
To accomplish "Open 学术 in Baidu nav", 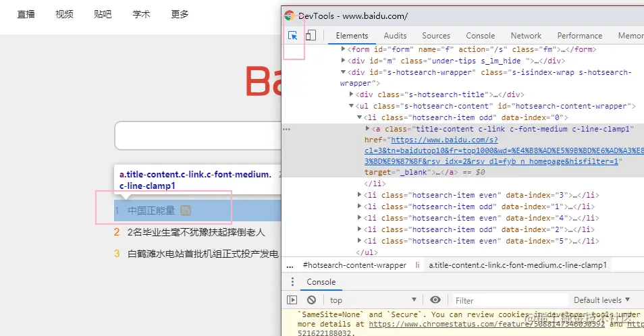I will [x=141, y=14].
